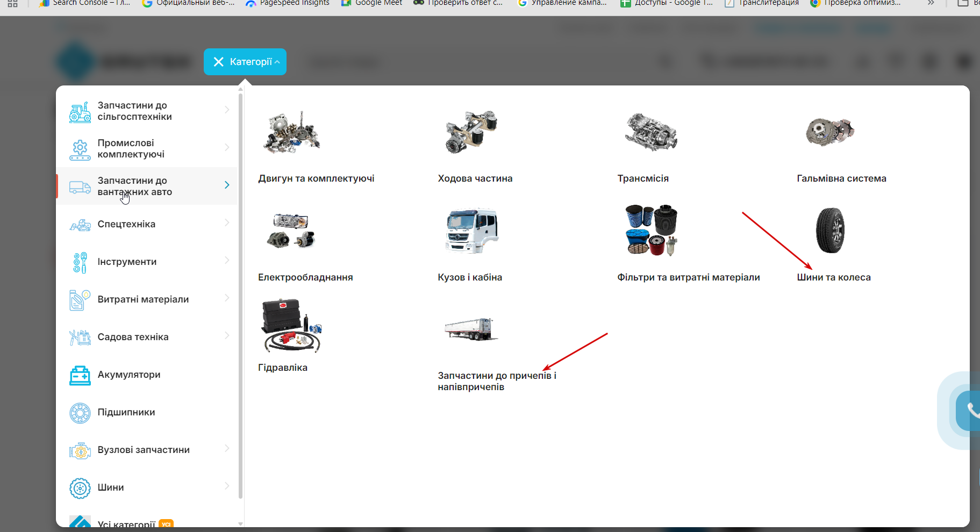
Task: Click the battery icon for Акумулятори
Action: click(80, 375)
